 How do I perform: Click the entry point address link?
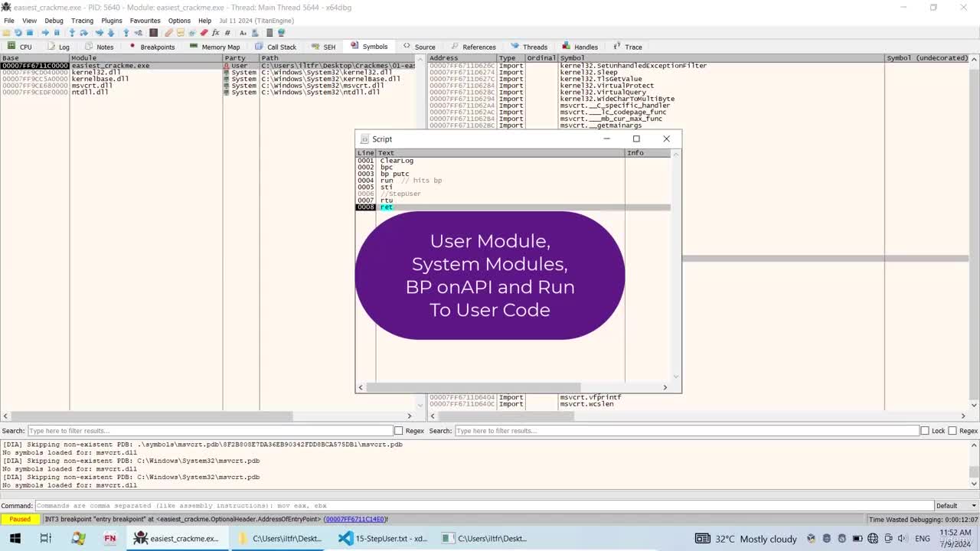click(355, 519)
